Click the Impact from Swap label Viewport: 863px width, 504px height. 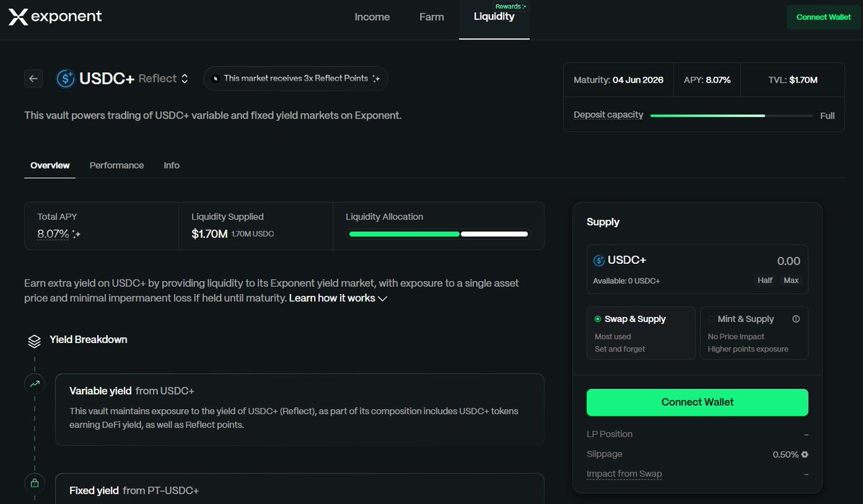pyautogui.click(x=624, y=474)
